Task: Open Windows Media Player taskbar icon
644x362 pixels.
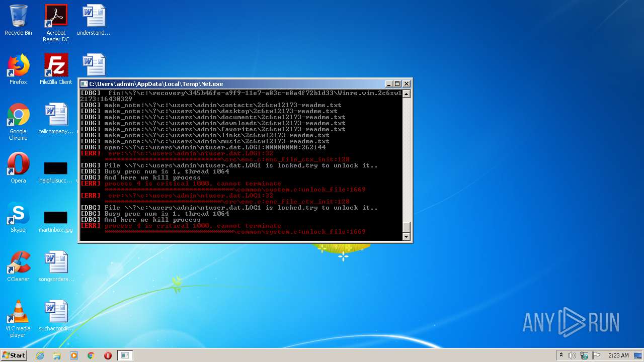Action: (74, 355)
